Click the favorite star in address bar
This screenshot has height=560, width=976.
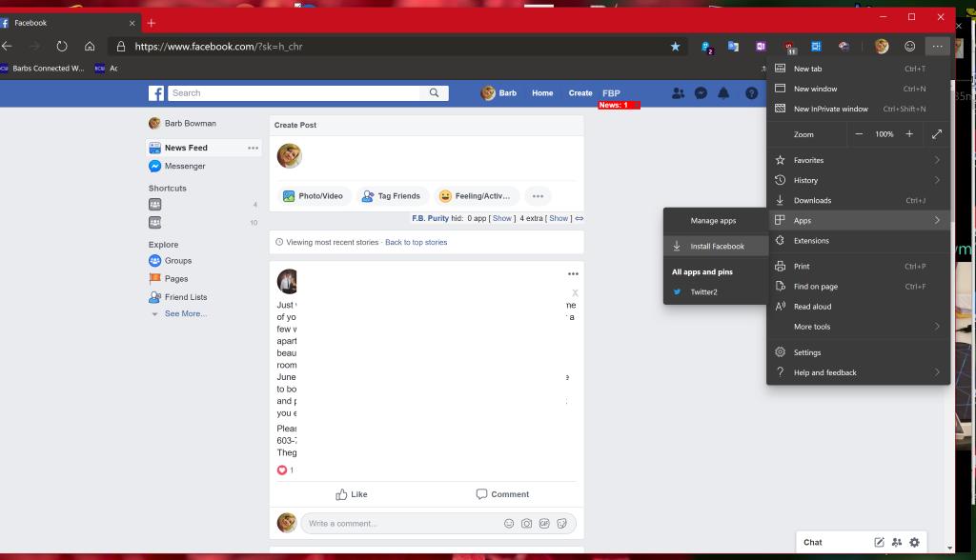(676, 47)
